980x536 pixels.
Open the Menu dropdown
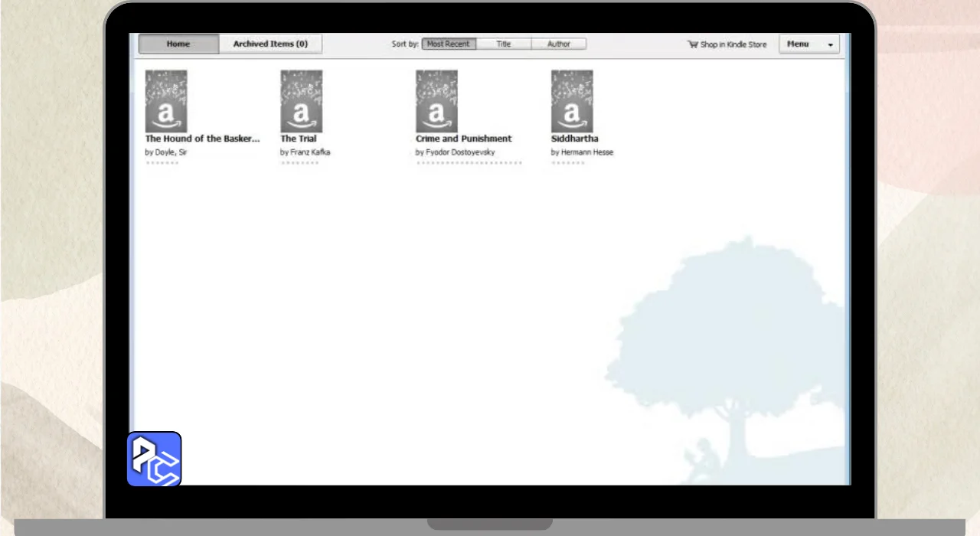pos(809,44)
